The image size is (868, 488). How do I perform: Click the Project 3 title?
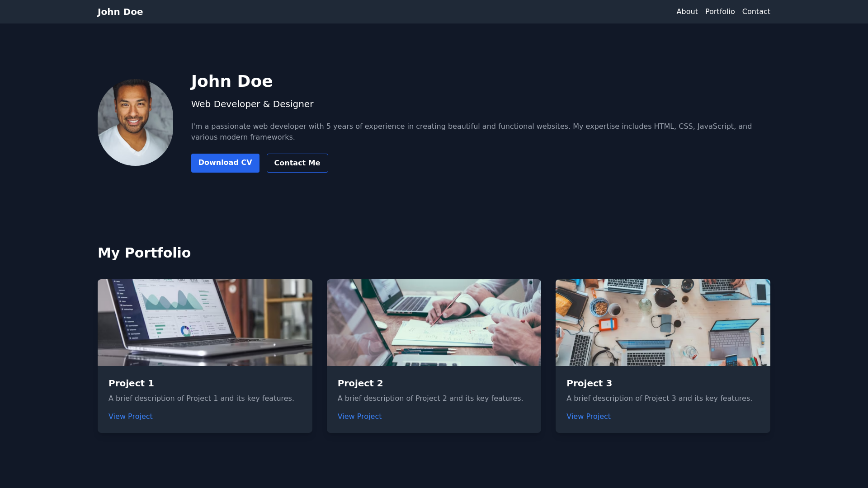click(589, 383)
